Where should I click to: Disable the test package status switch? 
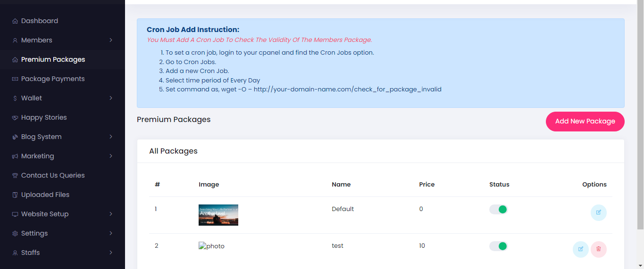[498, 246]
